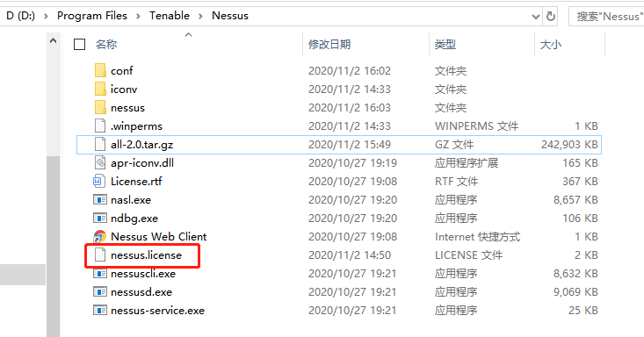Select the nessus folder name

pyautogui.click(x=127, y=108)
